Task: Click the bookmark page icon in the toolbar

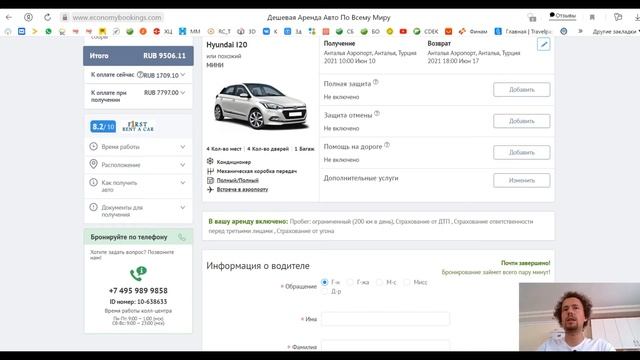Action: [592, 17]
